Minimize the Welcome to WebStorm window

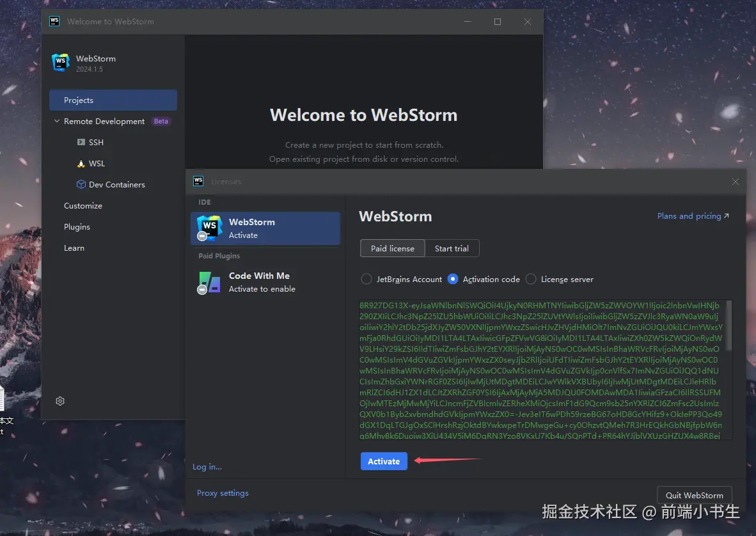coord(468,22)
